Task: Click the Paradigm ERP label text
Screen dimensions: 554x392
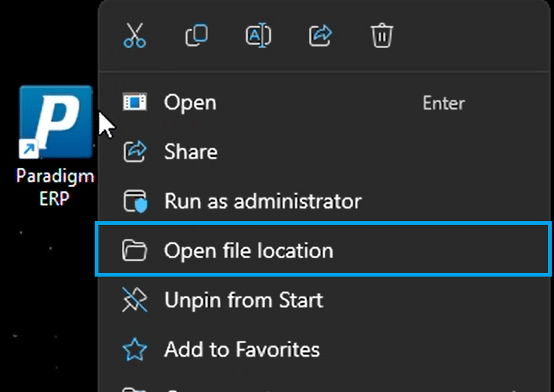Action: pos(55,187)
